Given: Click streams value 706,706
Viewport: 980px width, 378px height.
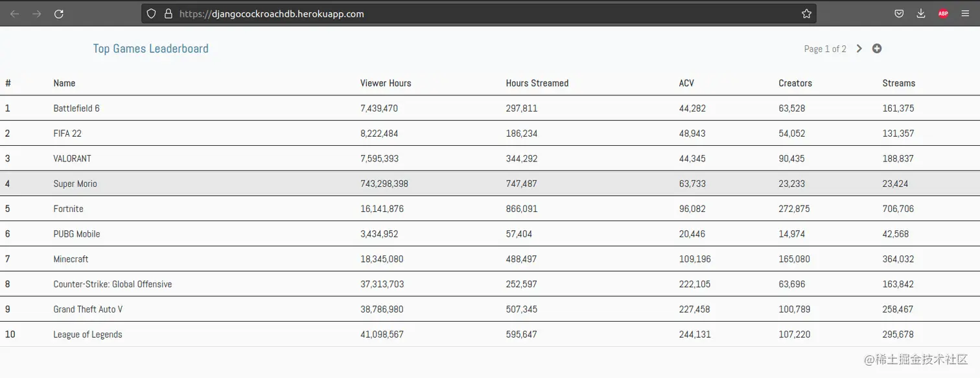Looking at the screenshot, I should pyautogui.click(x=898, y=209).
